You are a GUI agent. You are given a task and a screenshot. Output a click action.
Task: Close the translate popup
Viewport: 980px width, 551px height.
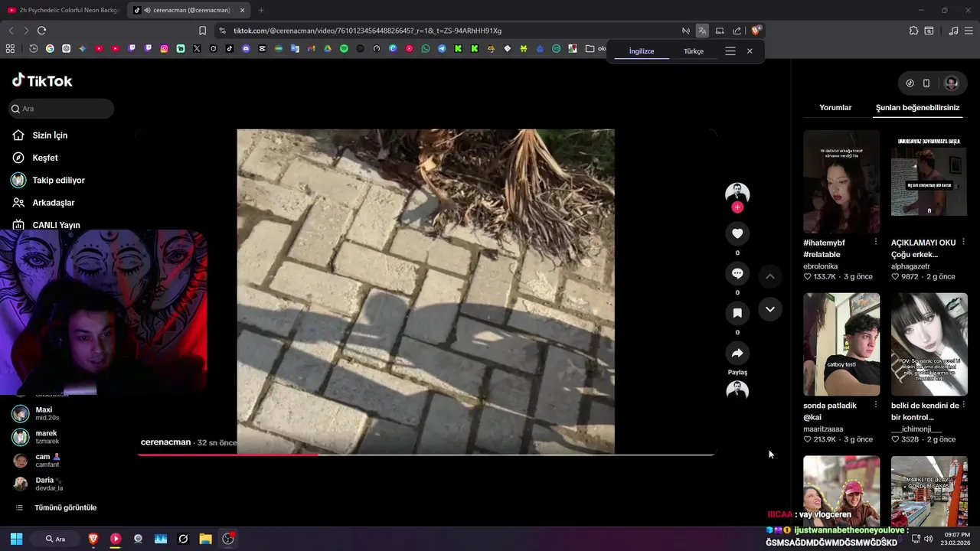click(x=750, y=51)
